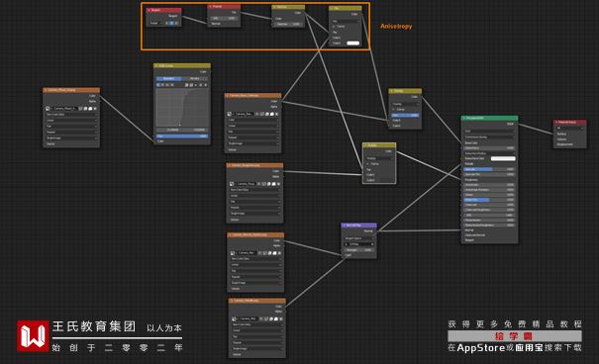Open image browser icon on Roughness texture node
599x364 pixels.
click(x=232, y=184)
